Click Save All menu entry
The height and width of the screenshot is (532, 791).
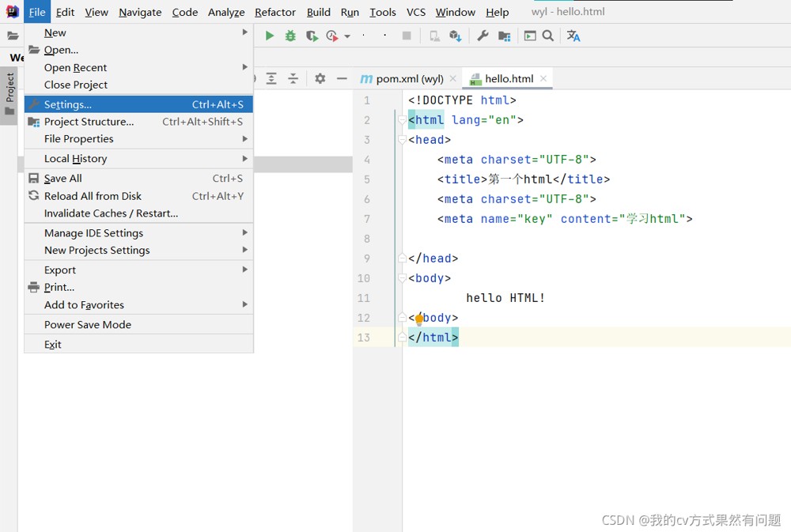pyautogui.click(x=63, y=179)
